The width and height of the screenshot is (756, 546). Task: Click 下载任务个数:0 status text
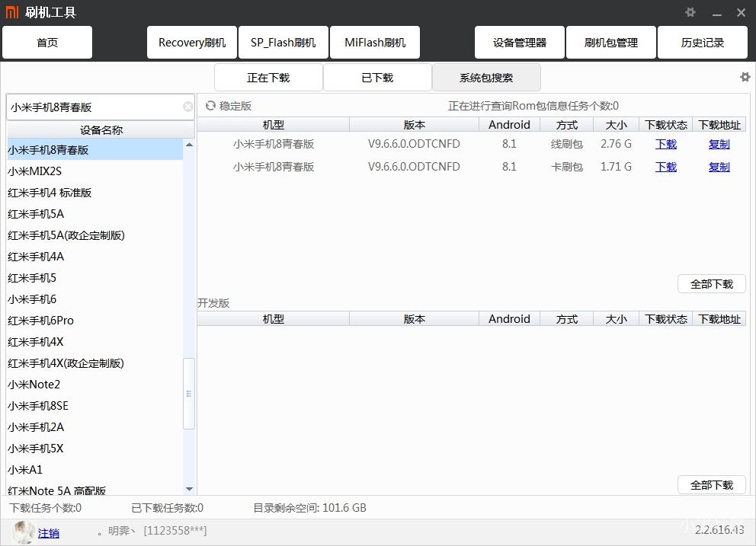[45, 508]
